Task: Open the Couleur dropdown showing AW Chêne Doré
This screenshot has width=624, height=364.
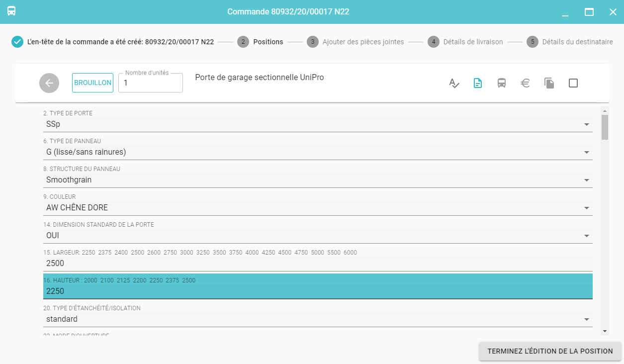Action: pos(587,208)
